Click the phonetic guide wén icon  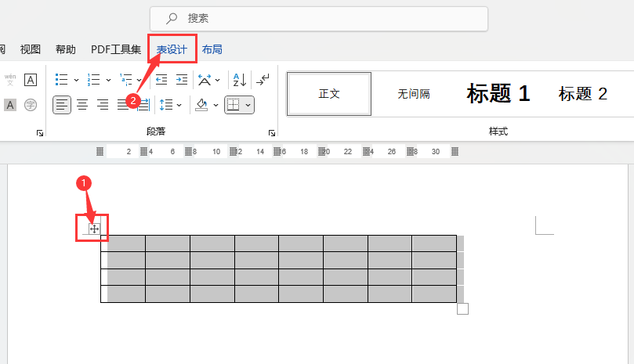[10, 80]
